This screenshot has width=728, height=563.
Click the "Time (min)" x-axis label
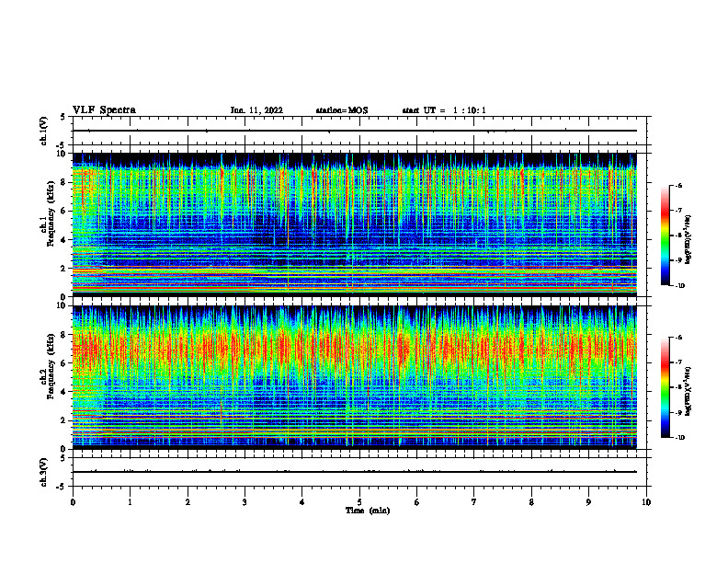pyautogui.click(x=368, y=511)
